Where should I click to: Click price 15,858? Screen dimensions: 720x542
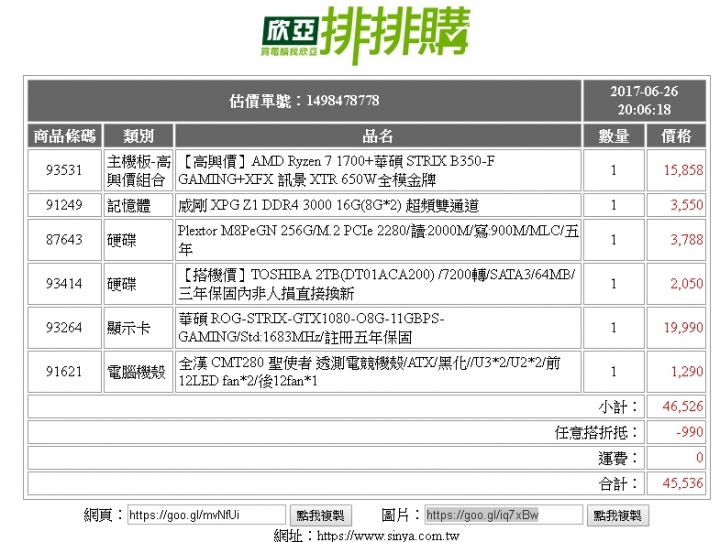coord(683,170)
